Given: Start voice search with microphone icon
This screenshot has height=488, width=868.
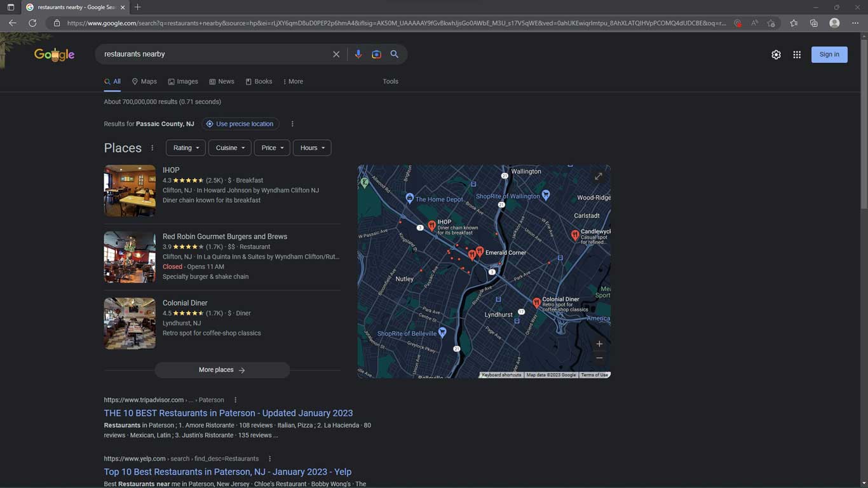Looking at the screenshot, I should point(358,55).
